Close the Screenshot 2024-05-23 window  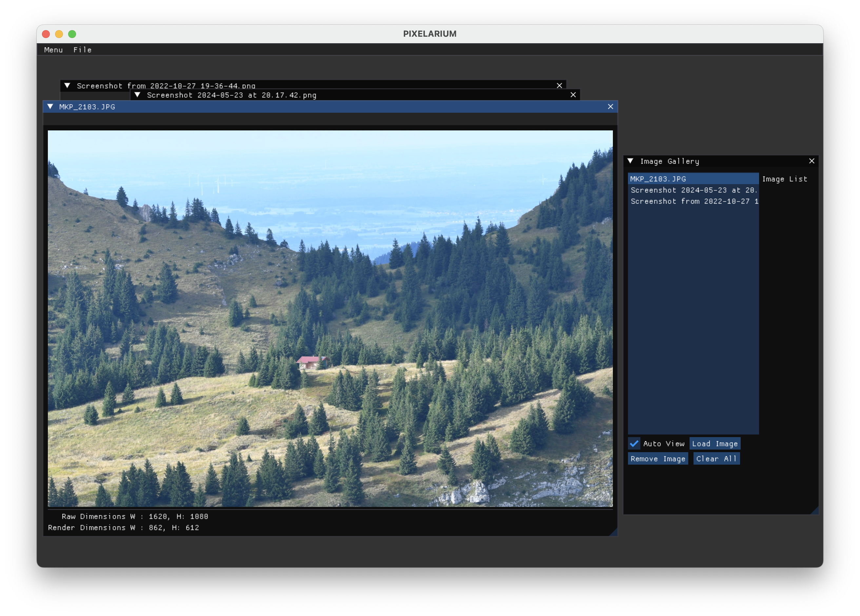coord(573,95)
